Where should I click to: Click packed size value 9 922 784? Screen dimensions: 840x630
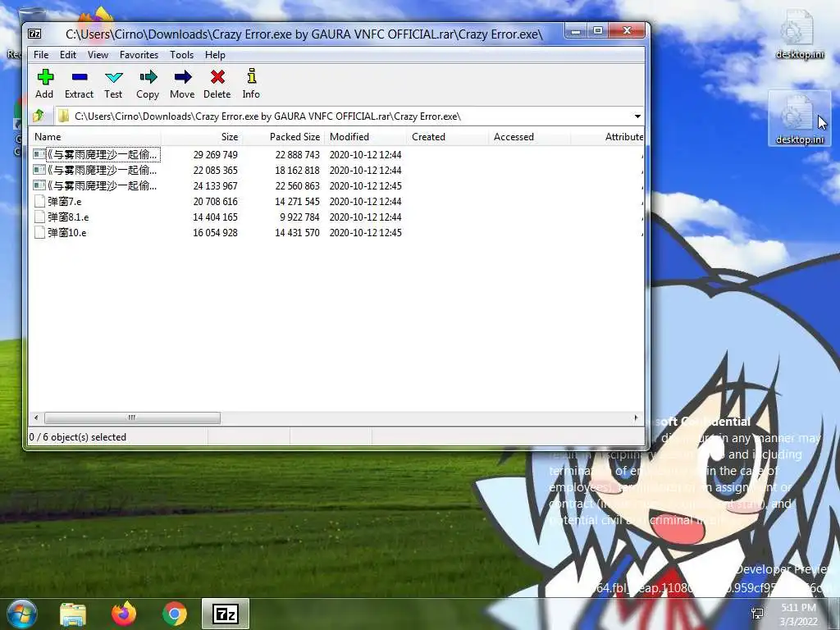point(299,217)
